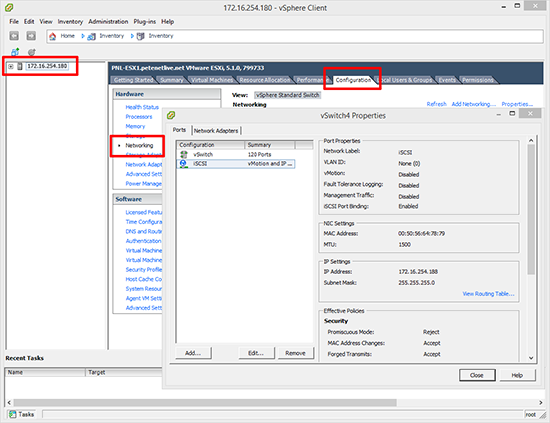Open the Inventory menu
The height and width of the screenshot is (423, 550).
click(x=70, y=22)
